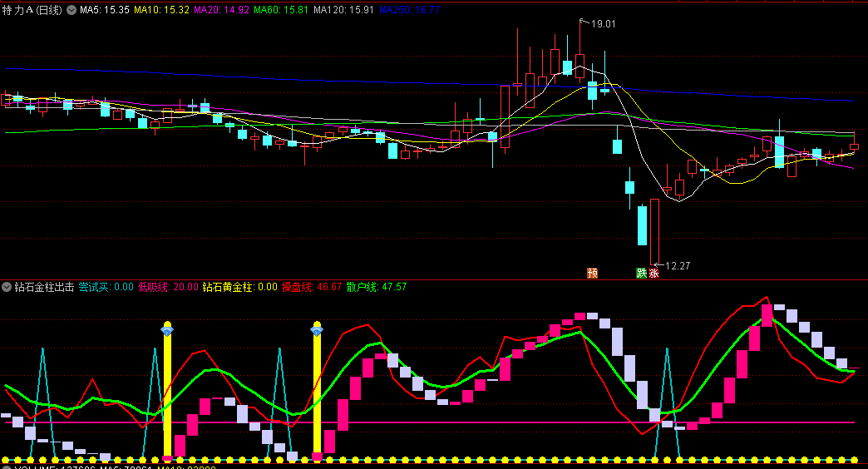Select the MA60: 15.81 label
868x469 pixels.
point(281,10)
